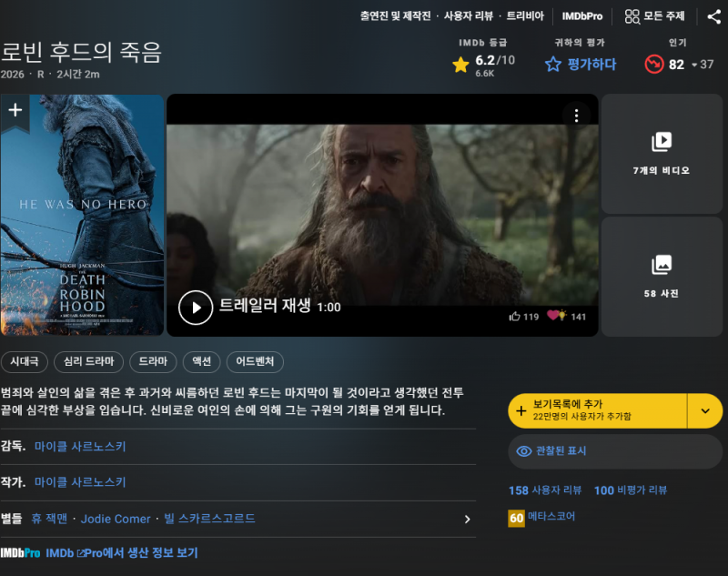Click the trailer video frame
The image size is (728, 576).
[382, 215]
